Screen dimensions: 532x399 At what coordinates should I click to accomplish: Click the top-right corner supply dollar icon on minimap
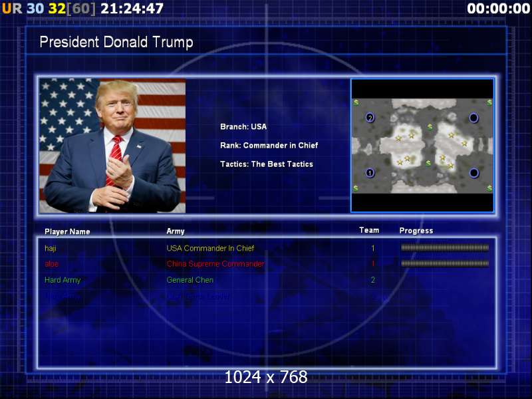coord(489,102)
